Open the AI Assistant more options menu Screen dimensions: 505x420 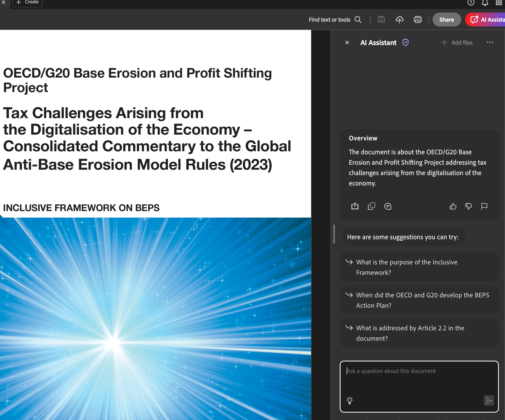[490, 42]
